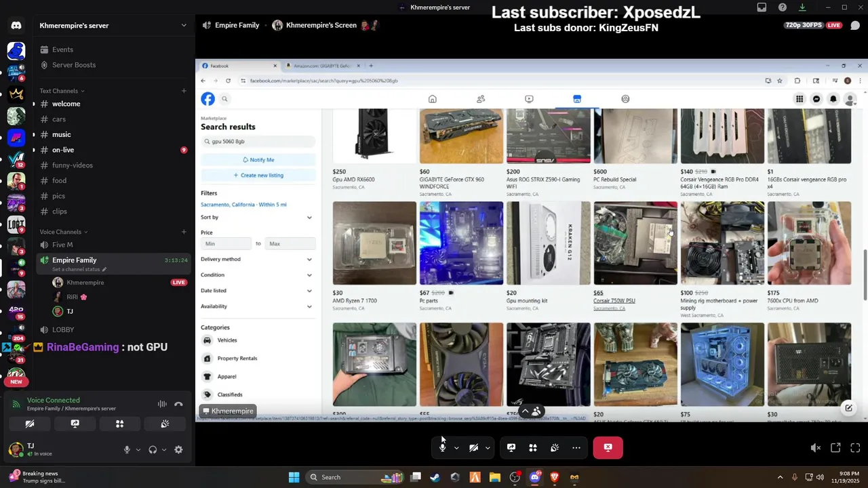Create a voice channel with the plus icon
The image size is (868, 488).
coord(184,232)
